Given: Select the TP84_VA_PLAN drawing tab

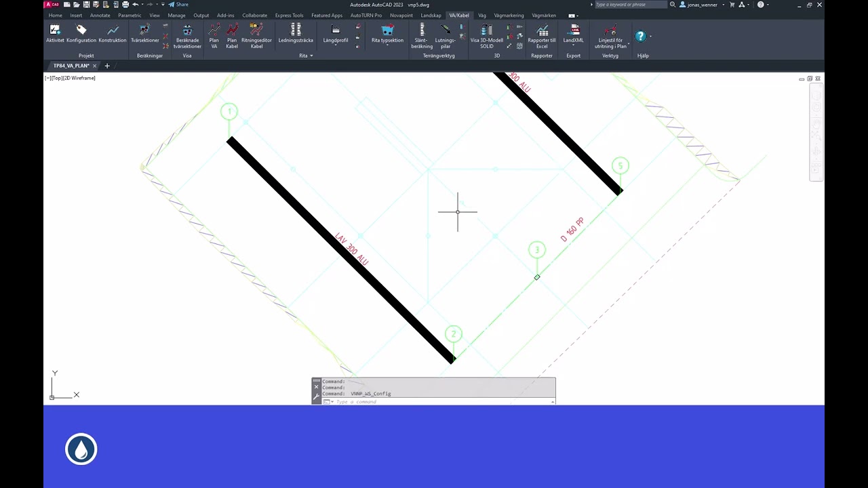Looking at the screenshot, I should (x=71, y=66).
